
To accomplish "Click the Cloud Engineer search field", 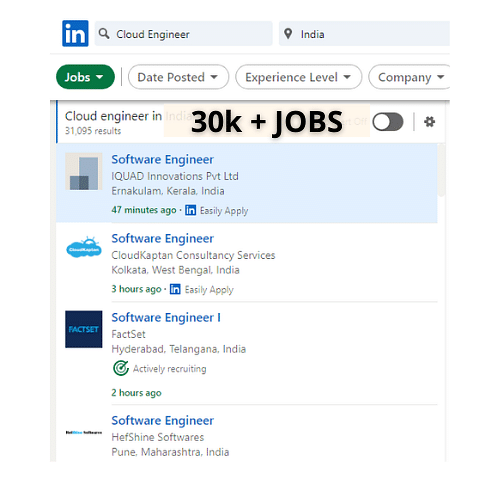I will tap(184, 34).
